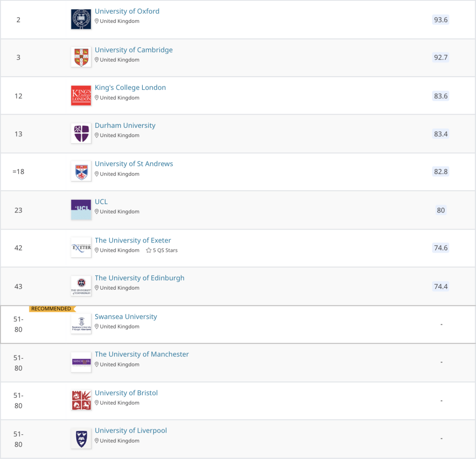The height and width of the screenshot is (459, 476).
Task: Click the University of Oxford logo
Action: [x=81, y=19]
